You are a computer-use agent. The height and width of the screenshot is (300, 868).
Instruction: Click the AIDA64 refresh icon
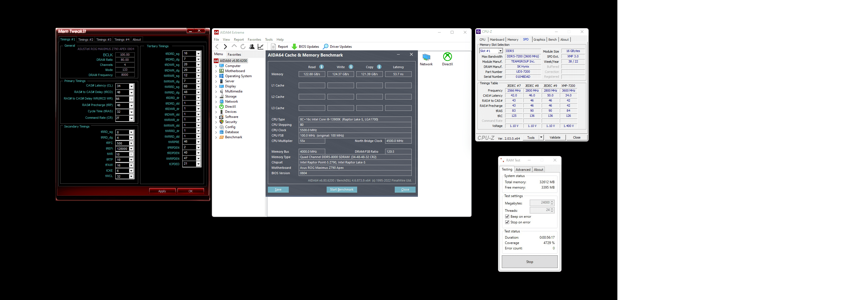tap(243, 47)
